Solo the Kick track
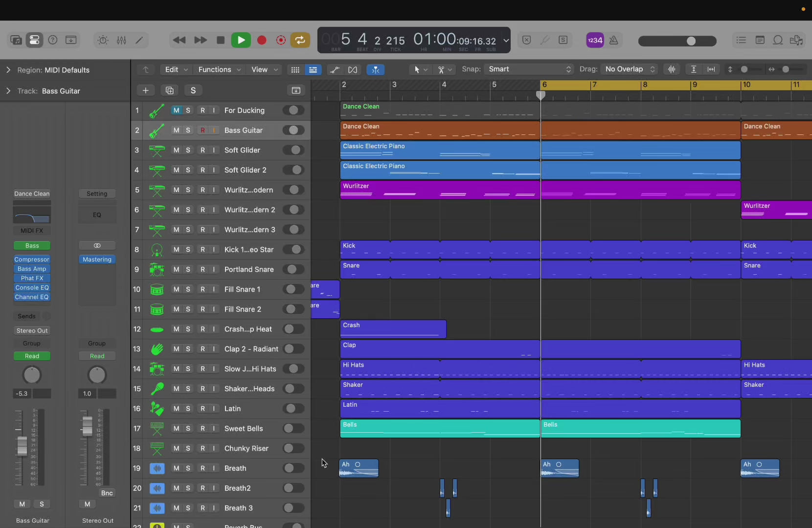The image size is (812, 528). [188, 250]
